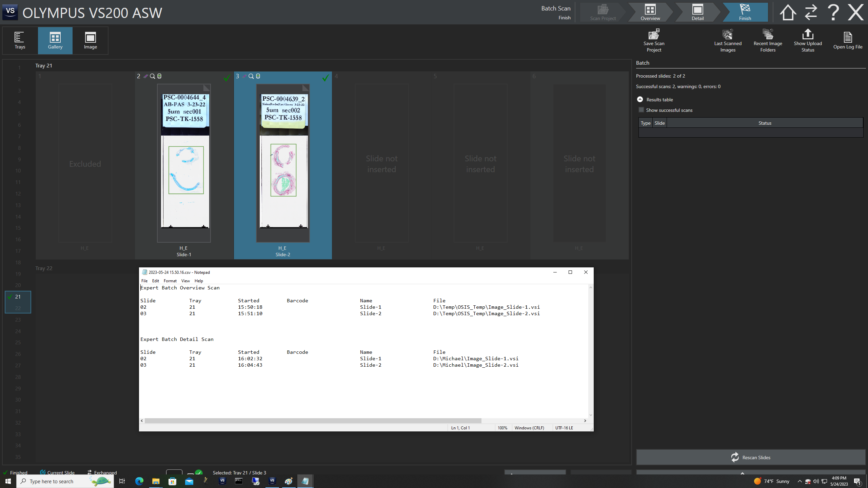Click Notepad horizontal scrollbar thumb
Viewport: 868px width, 488px height.
tap(313, 421)
